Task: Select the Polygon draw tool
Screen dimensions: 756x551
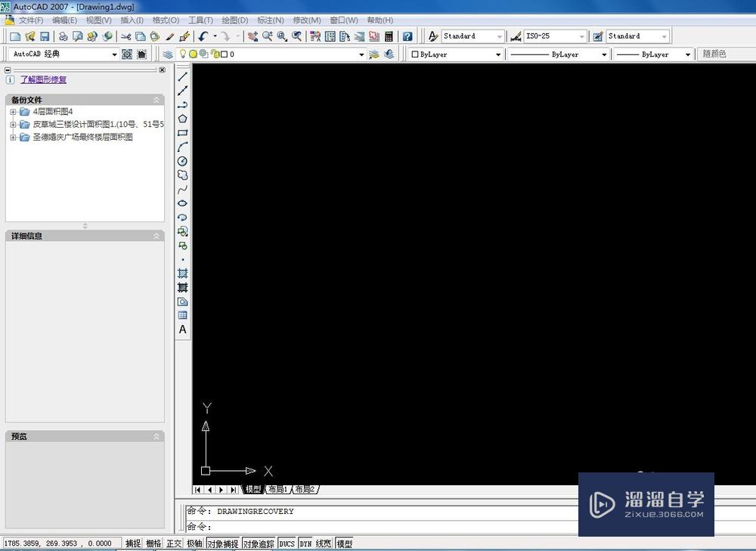Action: tap(183, 119)
